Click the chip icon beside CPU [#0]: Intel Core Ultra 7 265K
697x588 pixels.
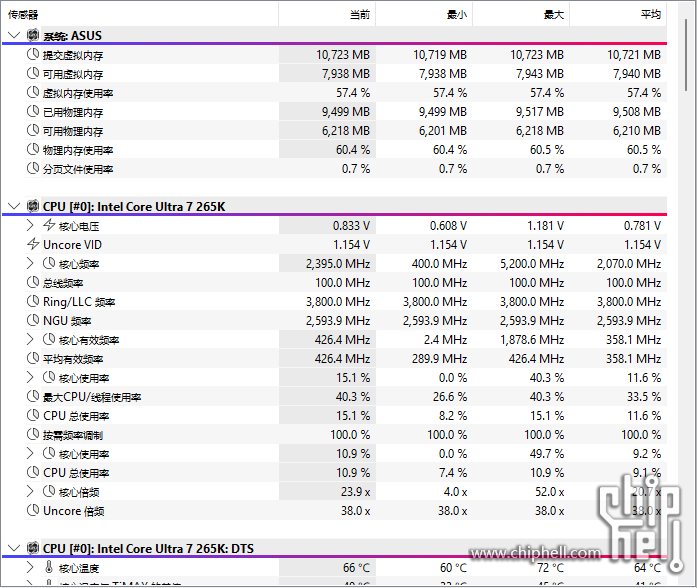33,206
